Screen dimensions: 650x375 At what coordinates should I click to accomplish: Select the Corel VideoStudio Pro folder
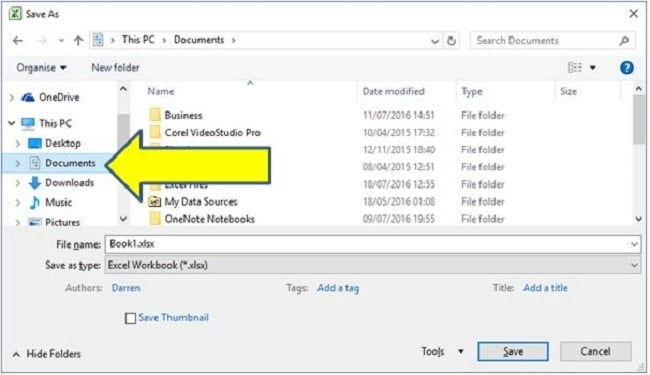point(212,133)
